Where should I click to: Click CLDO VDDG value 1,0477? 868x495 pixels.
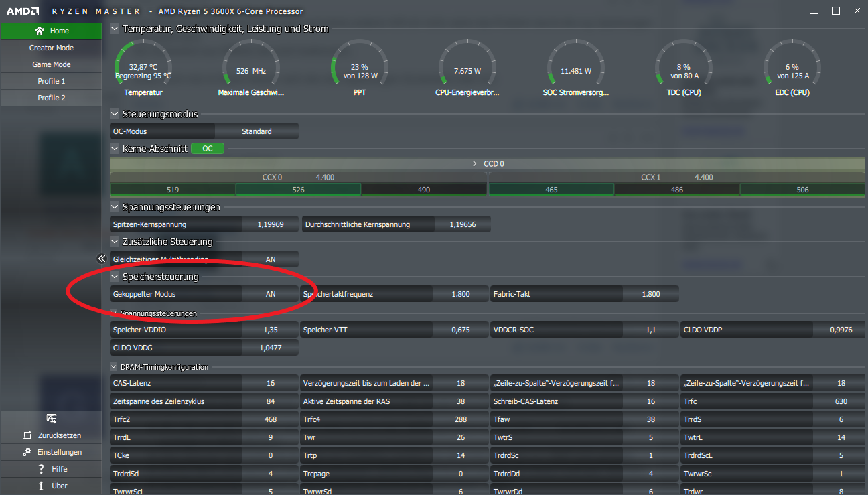click(271, 348)
